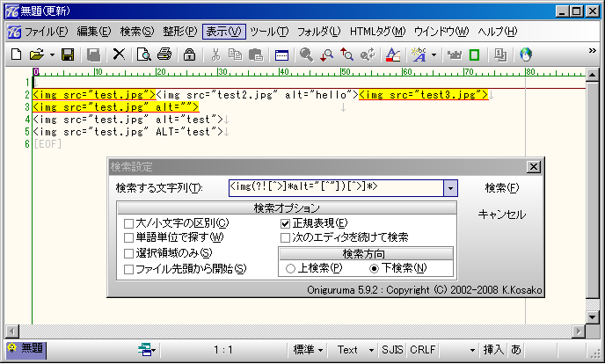The image size is (605, 364).
Task: Open print preview from the toolbar
Action: point(144,55)
